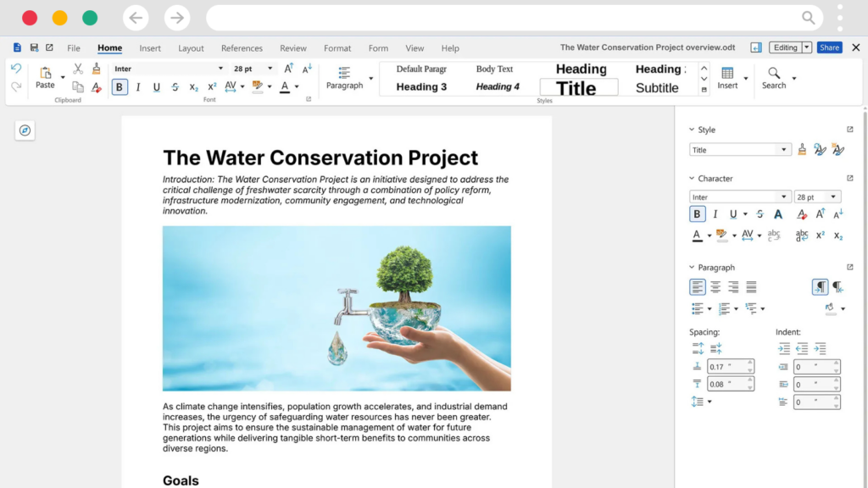Image resolution: width=868 pixels, height=488 pixels.
Task: Apply the Subtitle style from the Styles gallery
Action: pyautogui.click(x=657, y=88)
